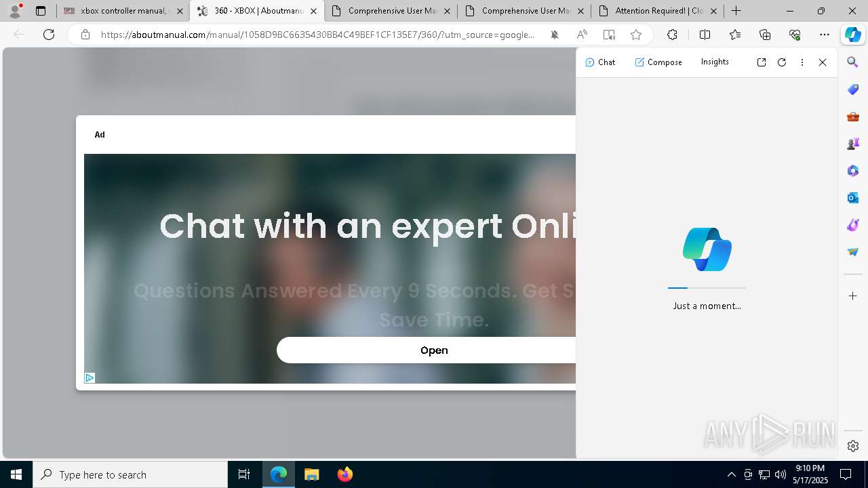Click the aboutmanual.com address bar

[317, 35]
